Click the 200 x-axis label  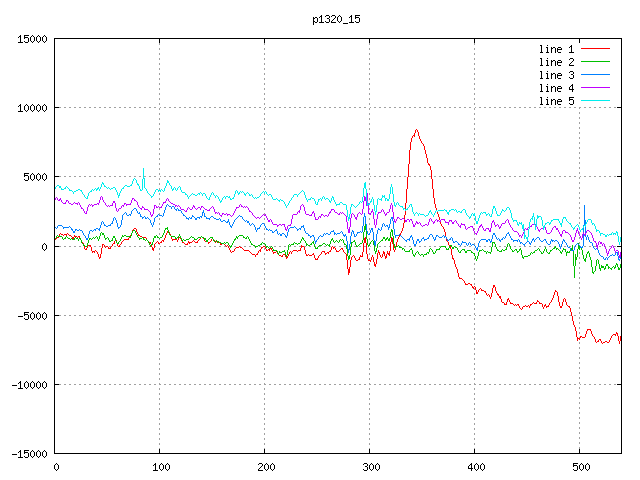(266, 467)
